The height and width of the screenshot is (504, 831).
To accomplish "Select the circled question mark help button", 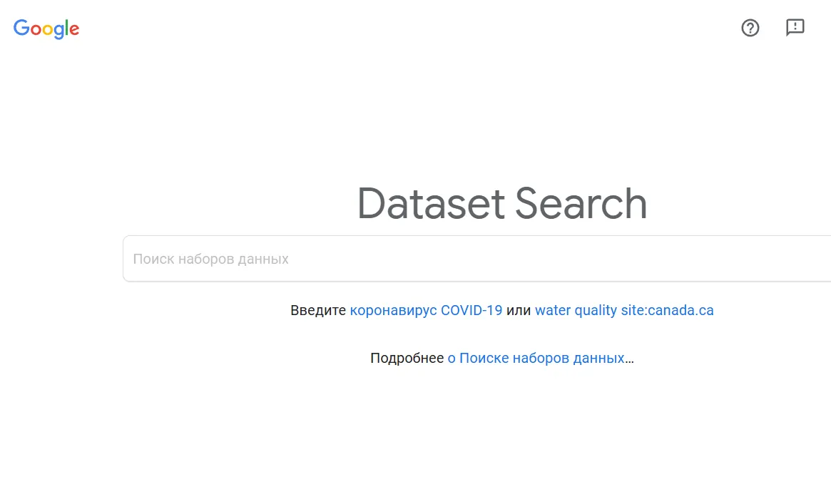I will click(750, 28).
